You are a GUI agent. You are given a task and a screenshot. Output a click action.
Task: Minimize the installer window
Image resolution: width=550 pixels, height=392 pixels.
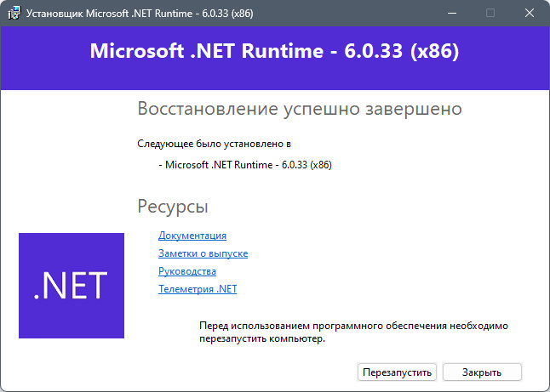[452, 14]
